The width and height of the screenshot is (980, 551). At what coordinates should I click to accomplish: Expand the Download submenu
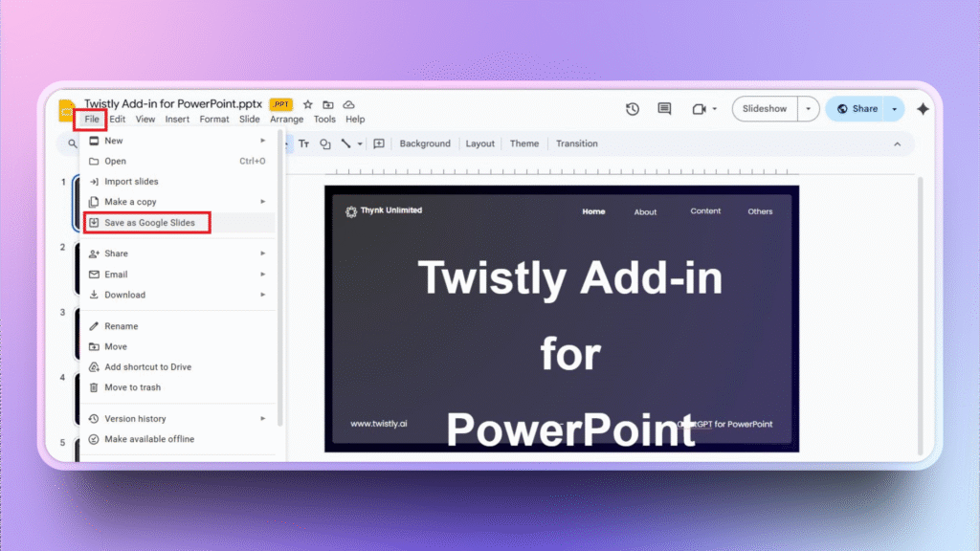[x=121, y=295]
